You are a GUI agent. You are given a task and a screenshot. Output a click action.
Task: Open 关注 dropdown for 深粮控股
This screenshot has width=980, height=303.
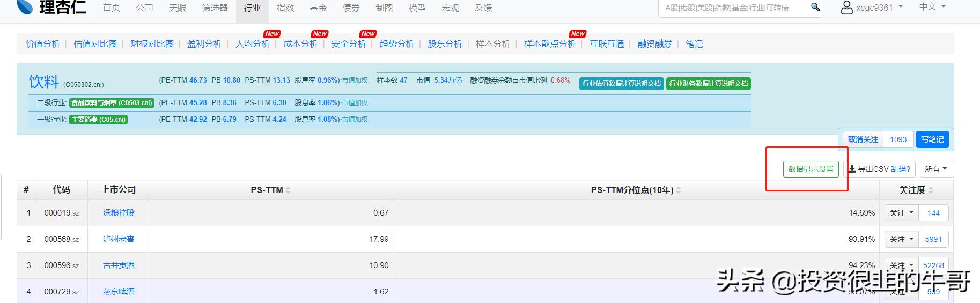tap(901, 213)
